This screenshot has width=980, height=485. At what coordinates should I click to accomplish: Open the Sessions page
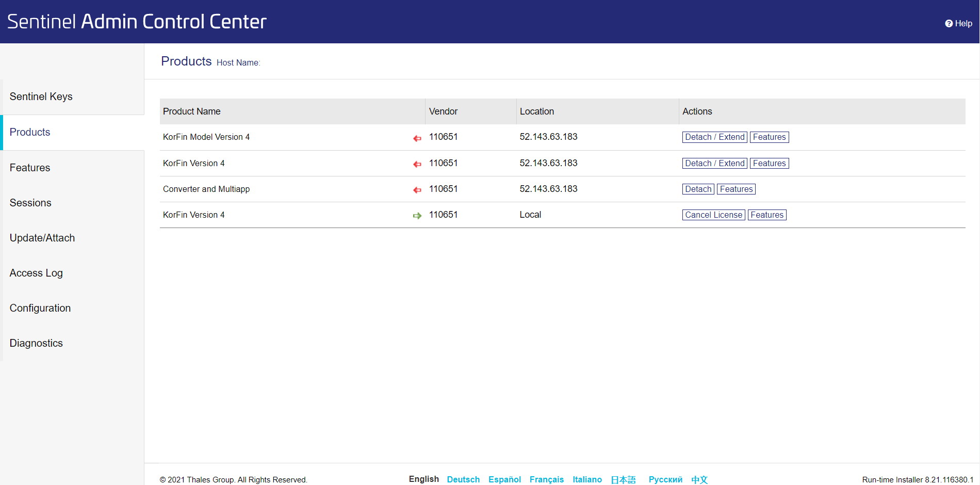click(30, 203)
